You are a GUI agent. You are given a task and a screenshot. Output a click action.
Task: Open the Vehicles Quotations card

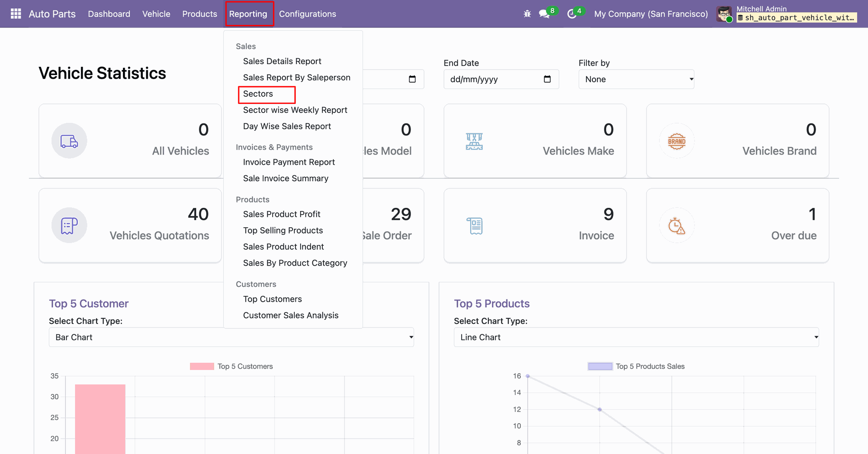click(x=130, y=225)
